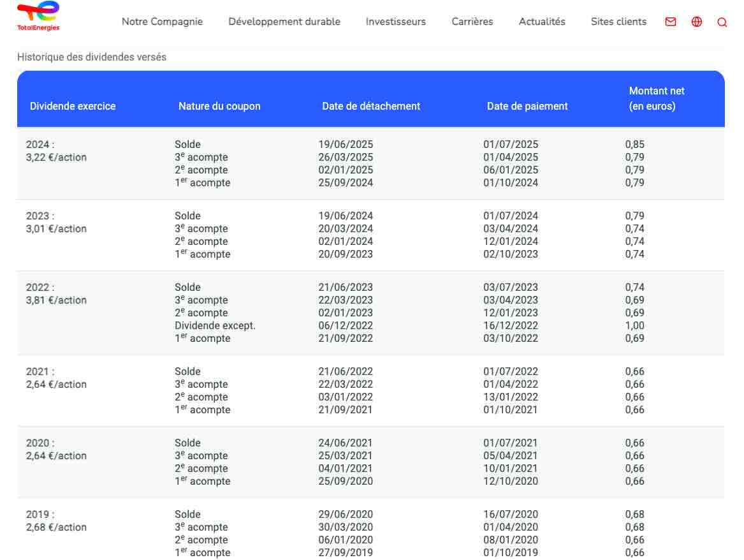
Task: Select the 2024 : 3,22 €/action cell
Action: [56, 151]
